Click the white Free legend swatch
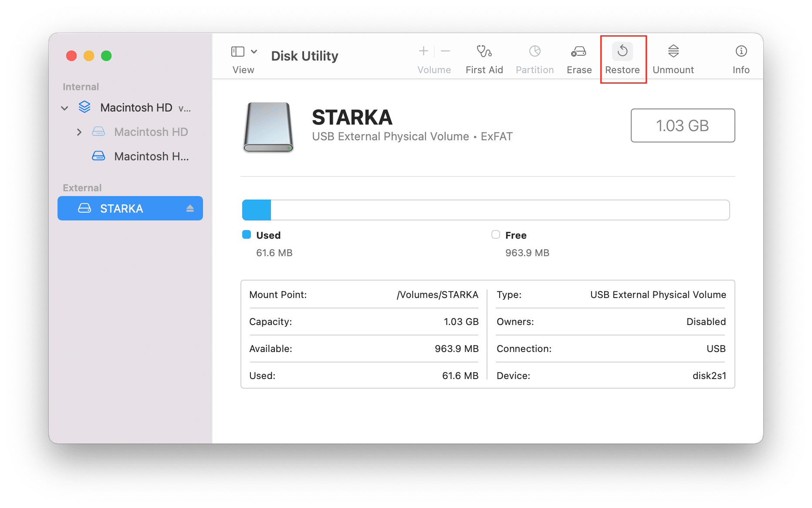 coord(496,234)
